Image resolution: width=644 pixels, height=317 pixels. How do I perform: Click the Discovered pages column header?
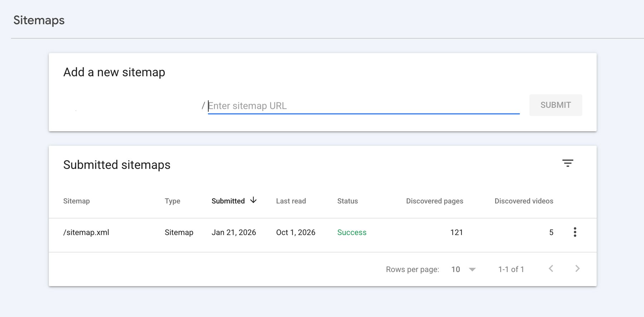tap(435, 201)
